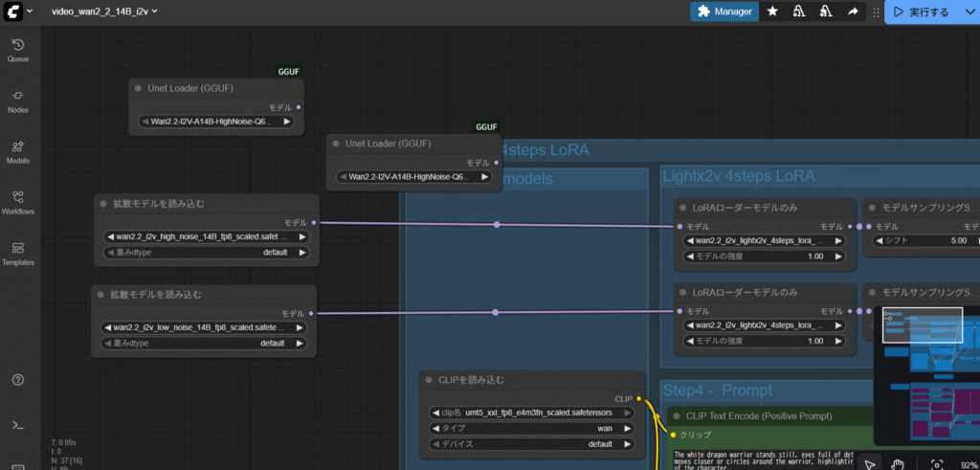
Task: Click the T: 0.00s status readout
Action: pyautogui.click(x=64, y=442)
